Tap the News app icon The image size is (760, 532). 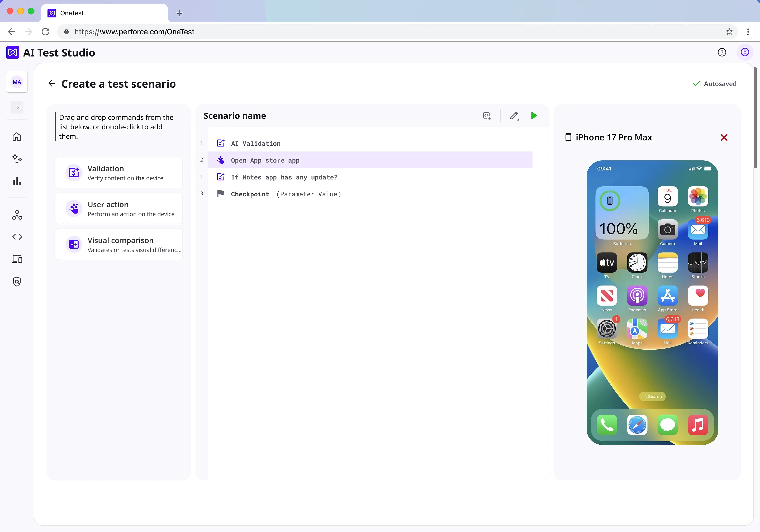click(x=607, y=296)
